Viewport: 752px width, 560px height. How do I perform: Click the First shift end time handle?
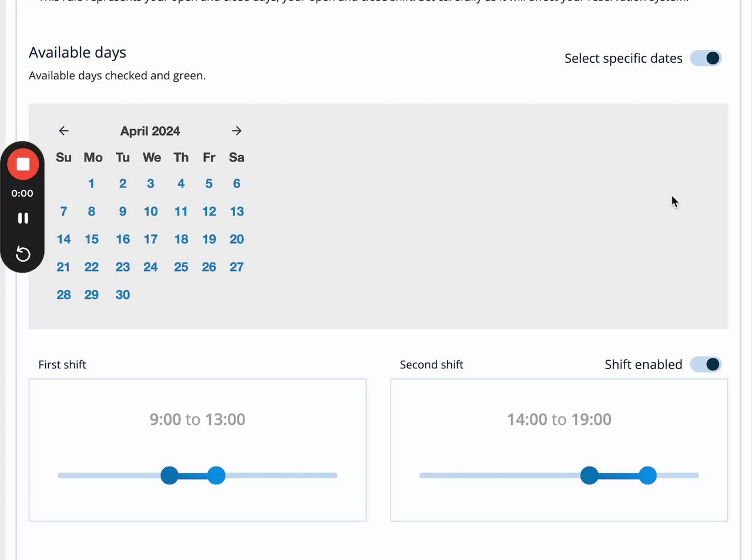coord(216,475)
